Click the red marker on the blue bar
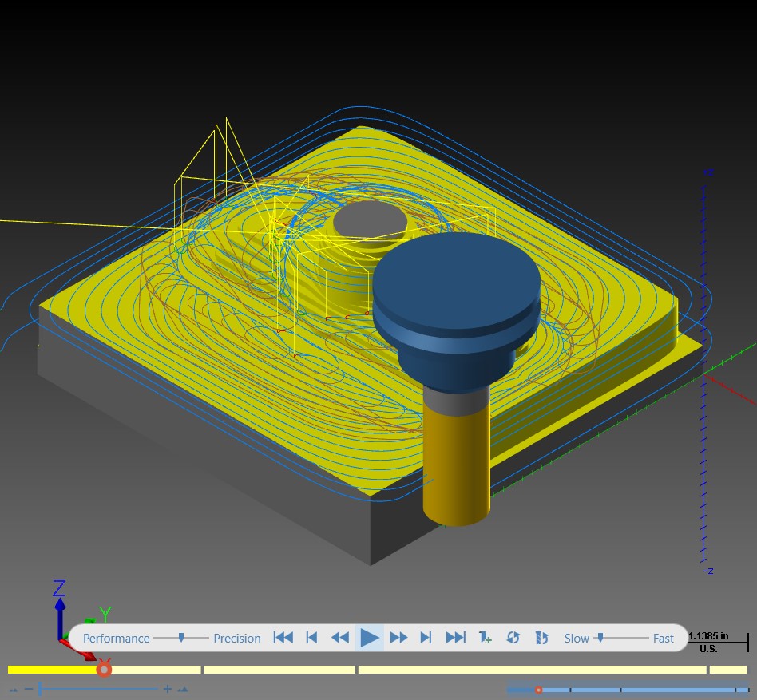This screenshot has width=757, height=700. point(539,690)
